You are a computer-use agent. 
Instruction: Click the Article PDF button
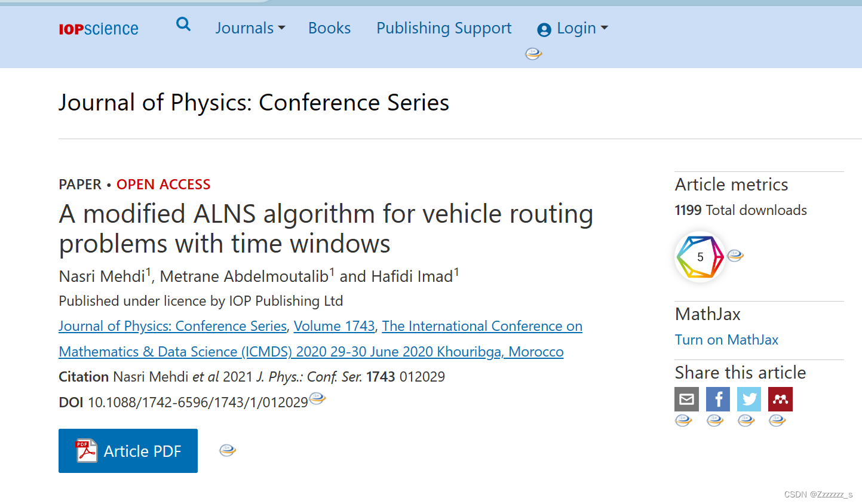128,450
